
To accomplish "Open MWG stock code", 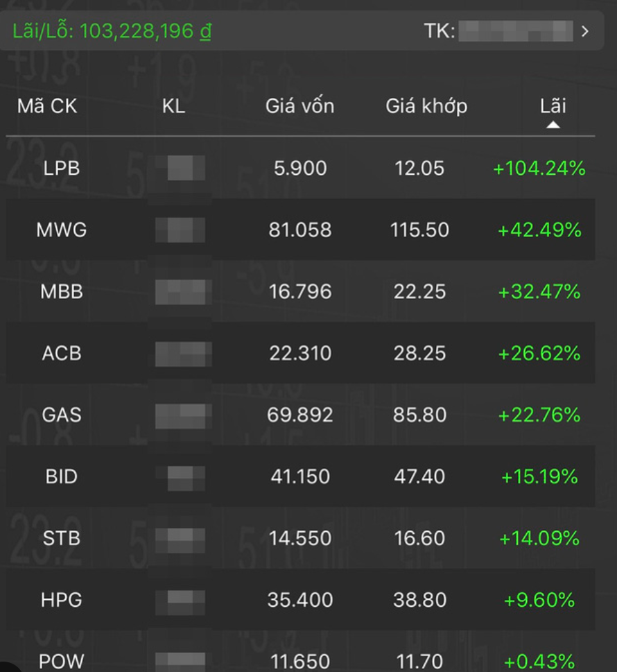I will (62, 230).
